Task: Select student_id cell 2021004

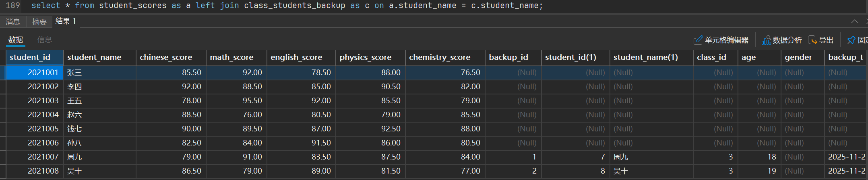Action: [x=35, y=115]
